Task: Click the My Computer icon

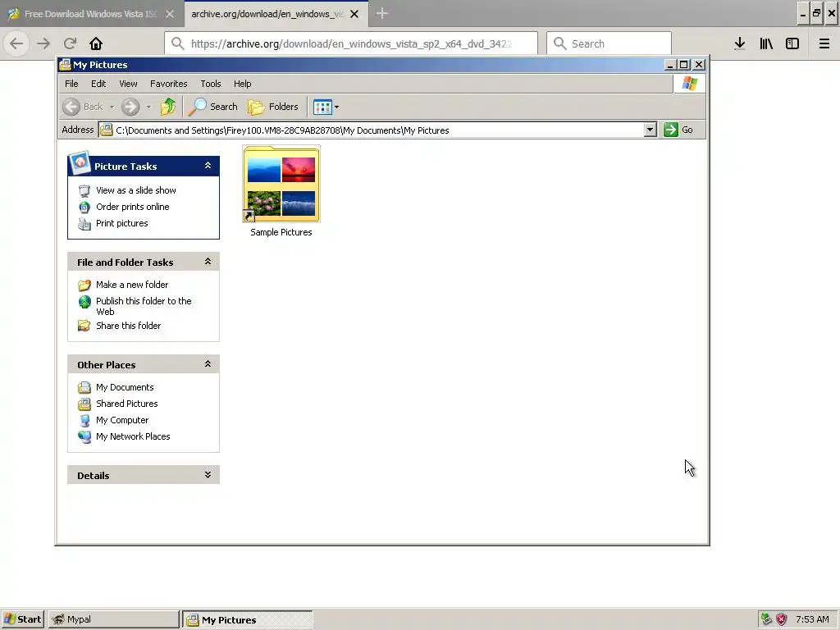Action: click(84, 421)
